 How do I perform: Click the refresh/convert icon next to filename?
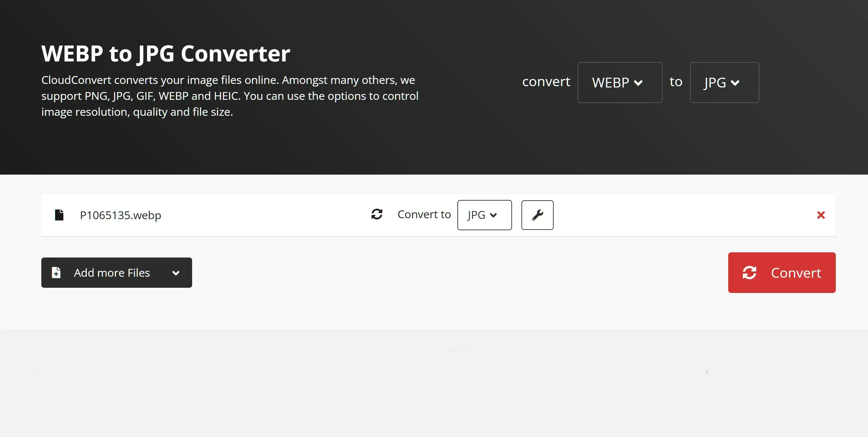pyautogui.click(x=376, y=215)
